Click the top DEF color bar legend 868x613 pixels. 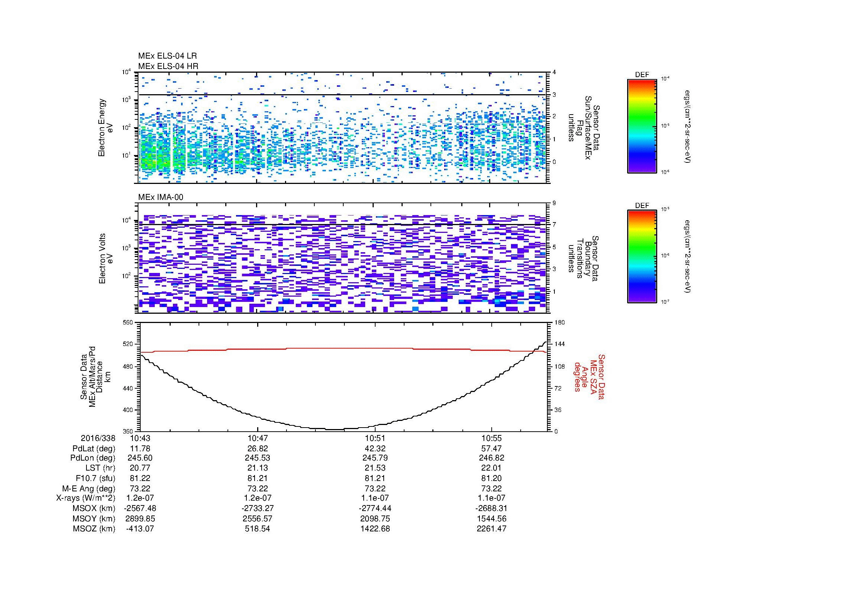pos(642,125)
